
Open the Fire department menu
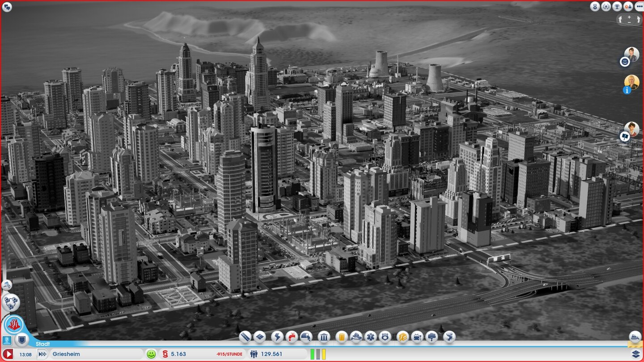point(356,337)
